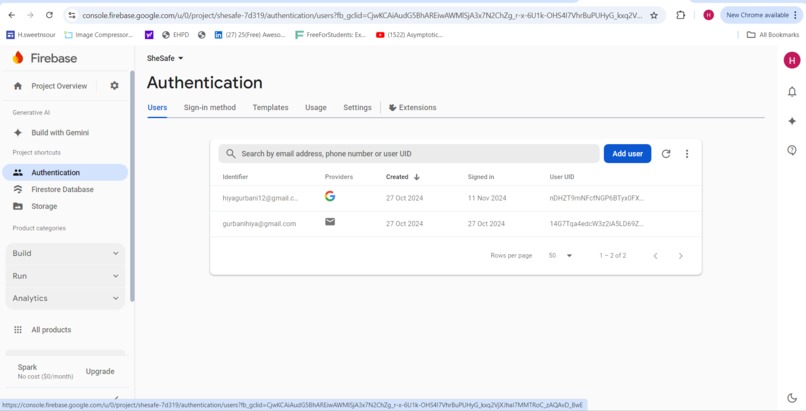
Task: Click the Google provider icon for hiyagurbani12
Action: (x=330, y=196)
